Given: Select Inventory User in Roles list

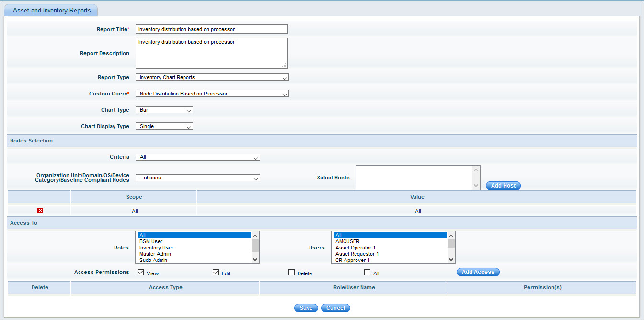Looking at the screenshot, I should coord(156,248).
